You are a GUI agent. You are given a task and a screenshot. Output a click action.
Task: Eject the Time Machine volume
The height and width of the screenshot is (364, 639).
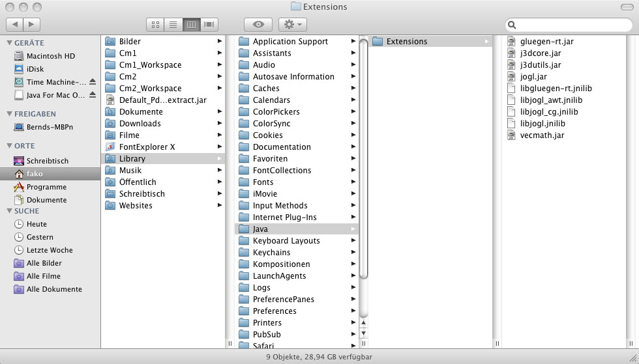93,82
